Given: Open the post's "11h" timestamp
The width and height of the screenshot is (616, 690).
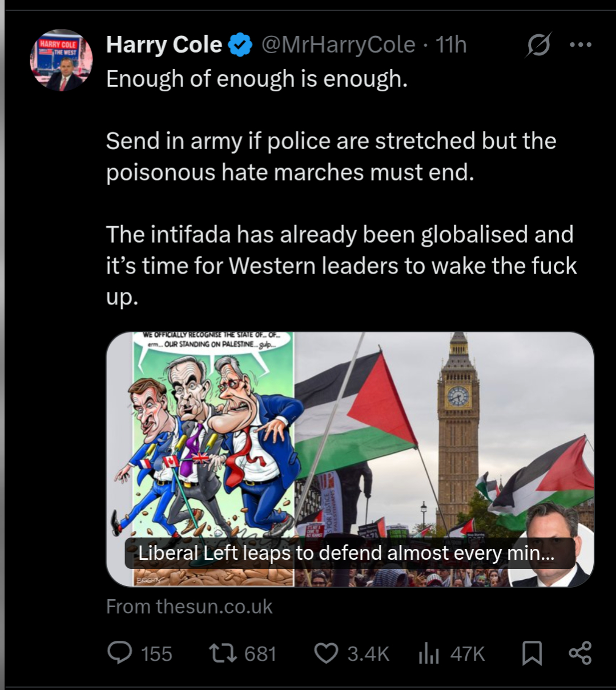Looking at the screenshot, I should pyautogui.click(x=451, y=45).
